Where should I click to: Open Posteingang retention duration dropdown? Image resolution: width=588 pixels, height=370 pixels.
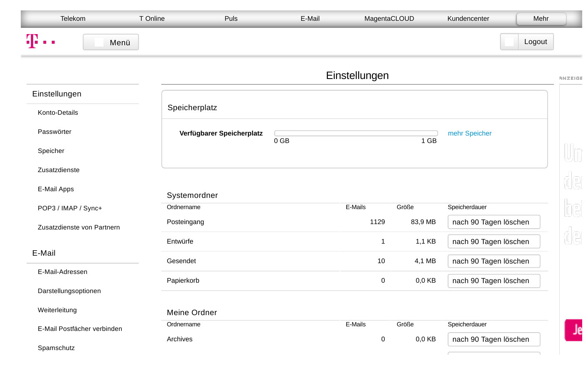[494, 222]
